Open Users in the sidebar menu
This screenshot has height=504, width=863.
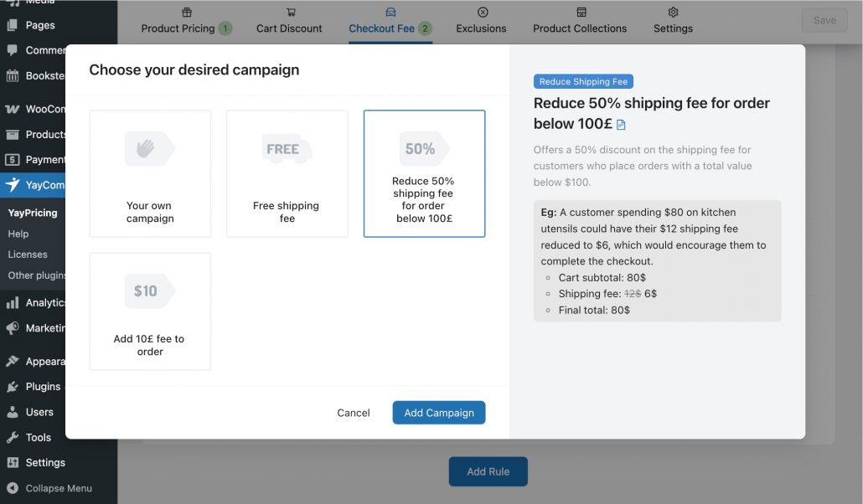point(39,412)
